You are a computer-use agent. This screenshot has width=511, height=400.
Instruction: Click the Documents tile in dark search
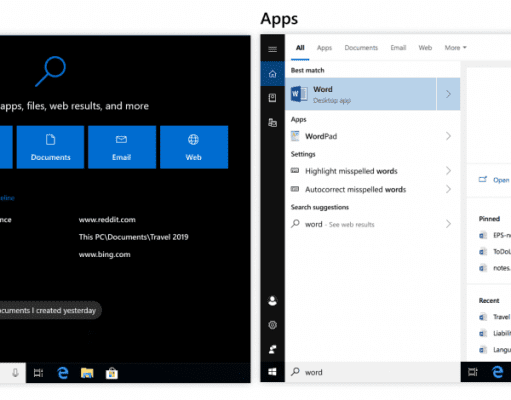click(x=50, y=147)
